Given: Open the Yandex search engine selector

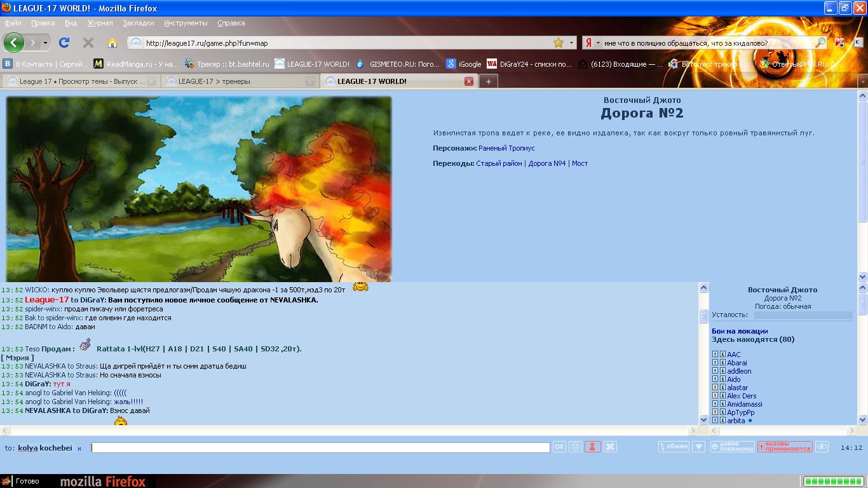Looking at the screenshot, I should click(592, 43).
